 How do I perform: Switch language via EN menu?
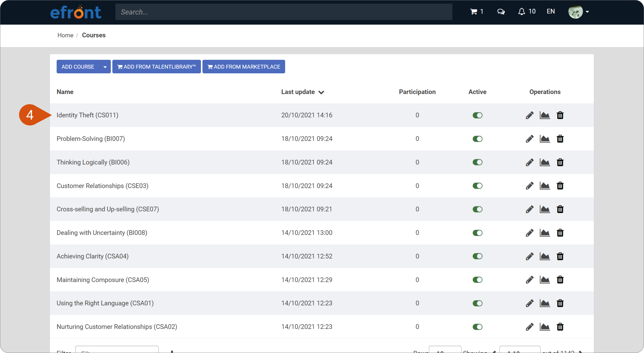pos(551,11)
